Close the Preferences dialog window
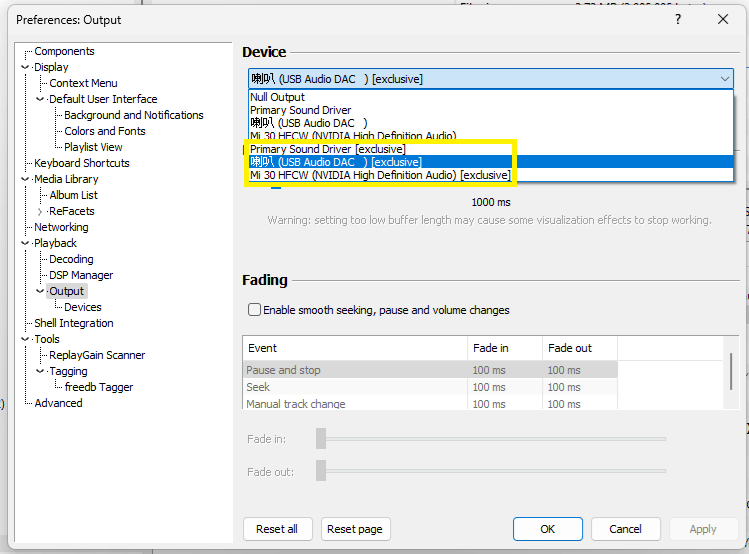The width and height of the screenshot is (749, 554). click(723, 19)
